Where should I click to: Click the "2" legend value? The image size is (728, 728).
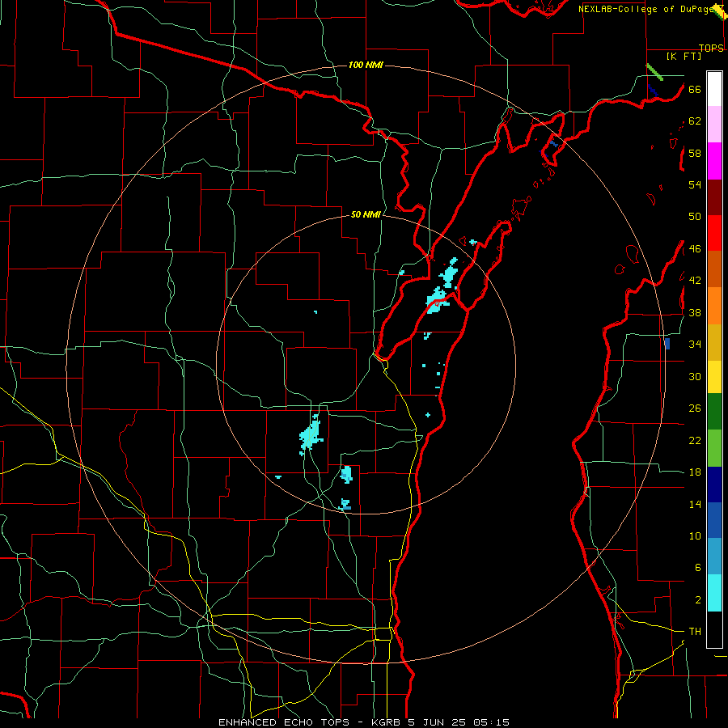point(697,600)
